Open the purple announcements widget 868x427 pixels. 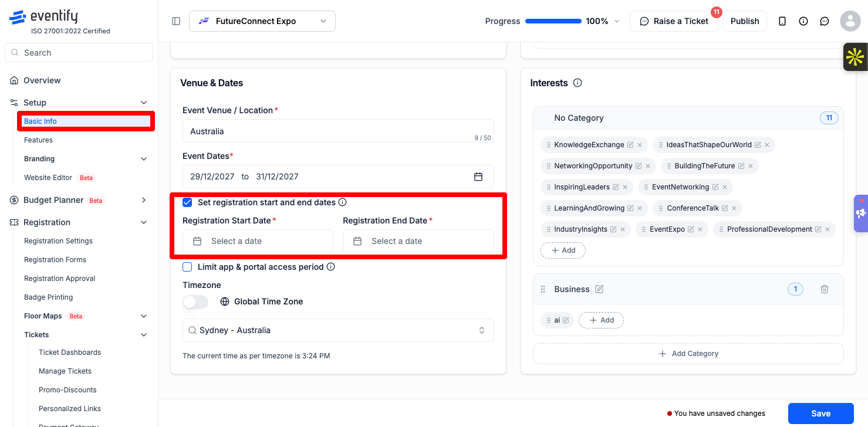tap(861, 213)
